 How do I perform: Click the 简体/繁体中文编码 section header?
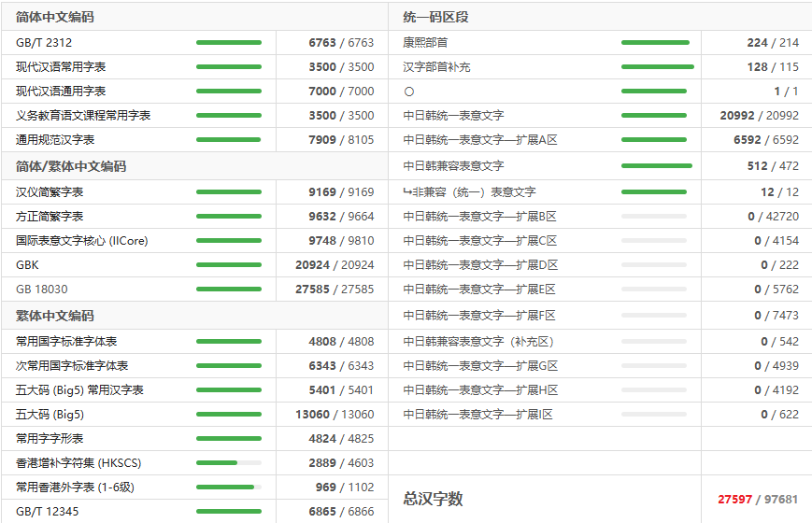tap(71, 166)
